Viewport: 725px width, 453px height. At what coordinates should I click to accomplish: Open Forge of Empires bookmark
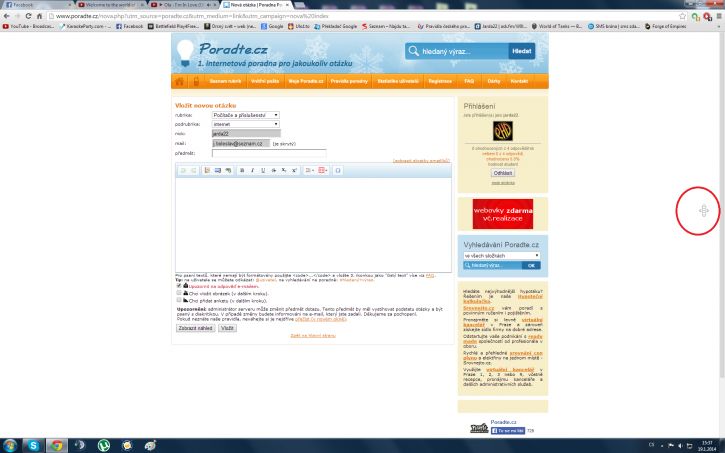click(666, 26)
